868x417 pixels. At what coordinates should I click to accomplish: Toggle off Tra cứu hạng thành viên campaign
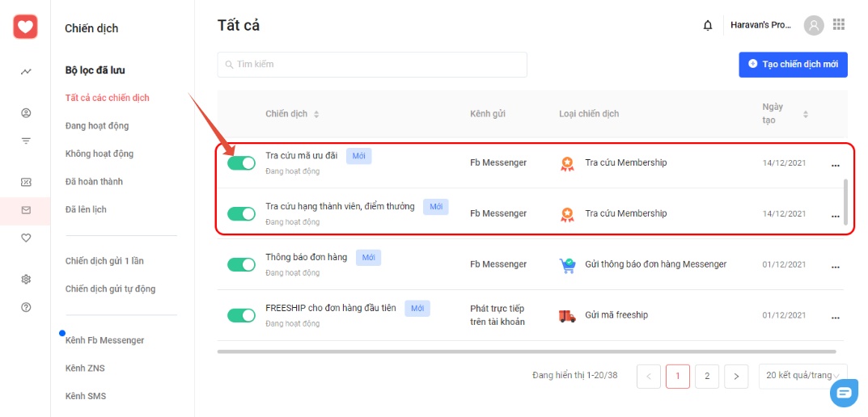click(x=241, y=214)
